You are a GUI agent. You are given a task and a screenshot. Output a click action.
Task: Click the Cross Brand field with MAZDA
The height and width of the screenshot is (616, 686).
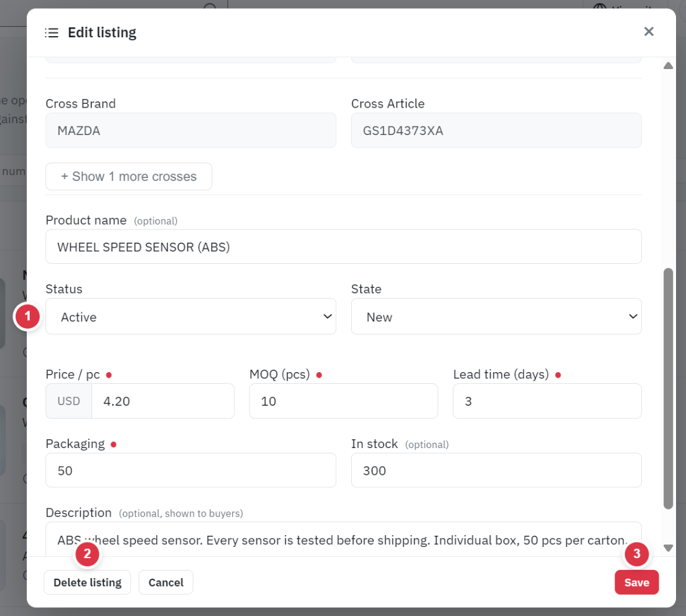coord(190,130)
